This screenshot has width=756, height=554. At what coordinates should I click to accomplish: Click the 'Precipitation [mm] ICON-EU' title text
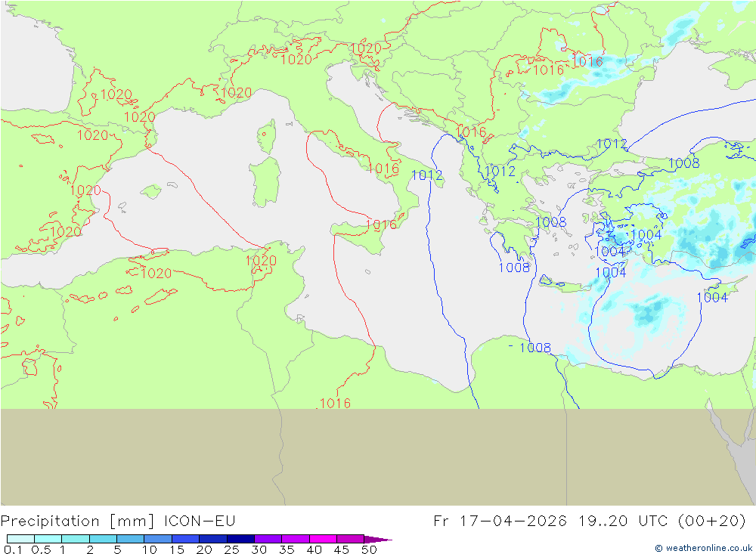[x=118, y=522]
